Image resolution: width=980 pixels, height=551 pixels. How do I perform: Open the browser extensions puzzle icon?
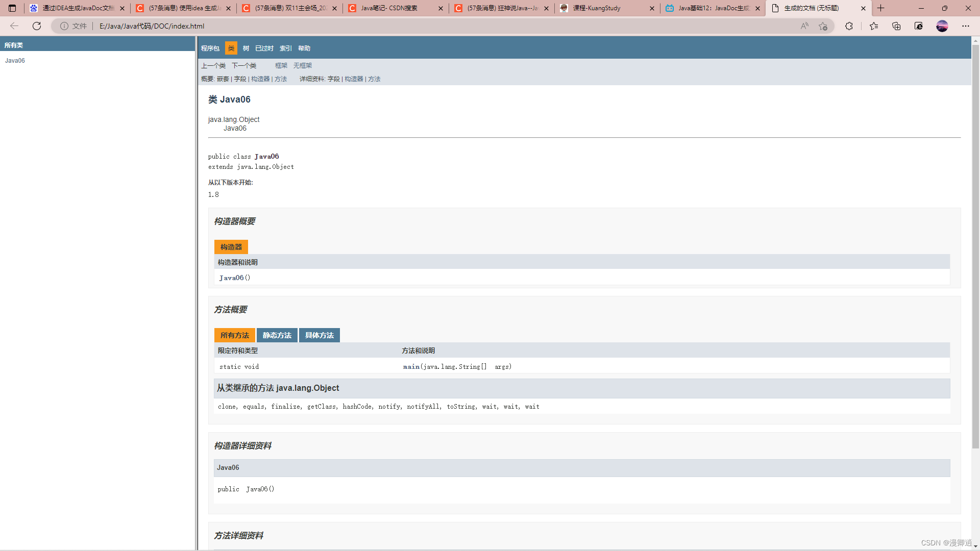tap(849, 26)
